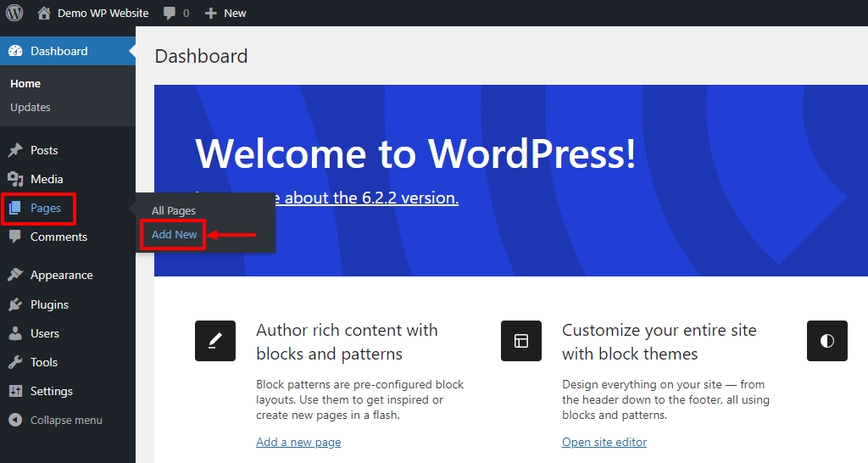The width and height of the screenshot is (868, 463).
Task: Click the Settings sliders icon
Action: pos(15,391)
